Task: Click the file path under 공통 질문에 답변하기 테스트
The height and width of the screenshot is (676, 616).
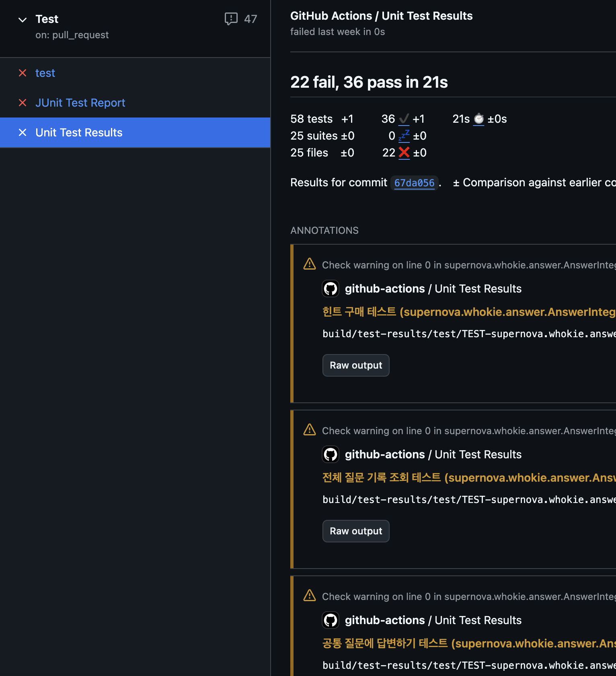Action: click(x=469, y=666)
